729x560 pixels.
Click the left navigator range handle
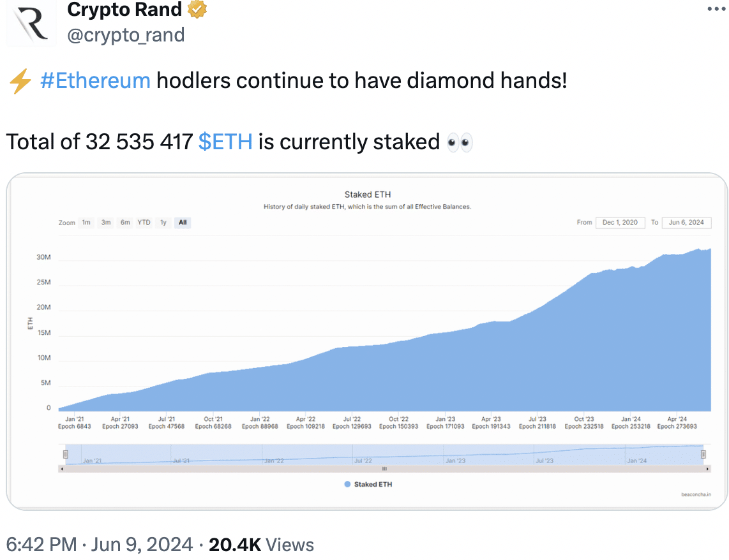[x=66, y=454]
